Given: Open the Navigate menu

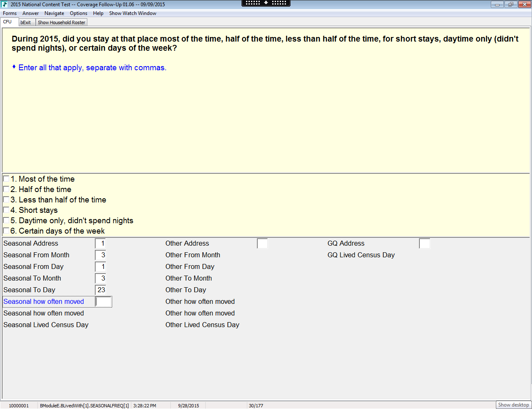Looking at the screenshot, I should [x=54, y=13].
